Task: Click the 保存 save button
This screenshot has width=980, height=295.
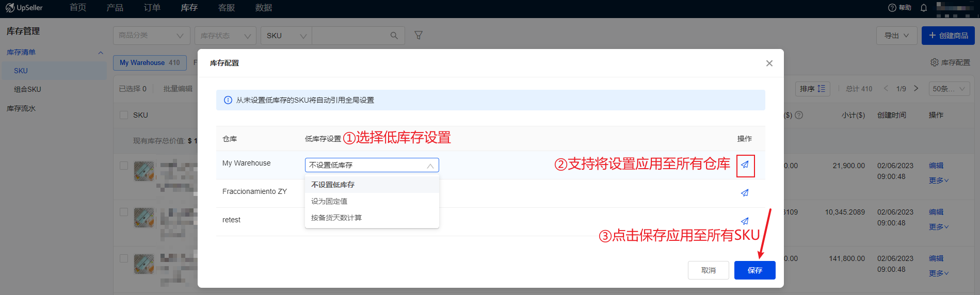Action: click(754, 270)
